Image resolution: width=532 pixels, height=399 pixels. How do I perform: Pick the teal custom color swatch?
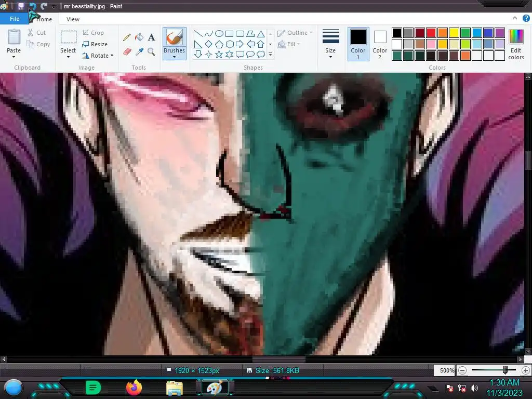[x=397, y=55]
